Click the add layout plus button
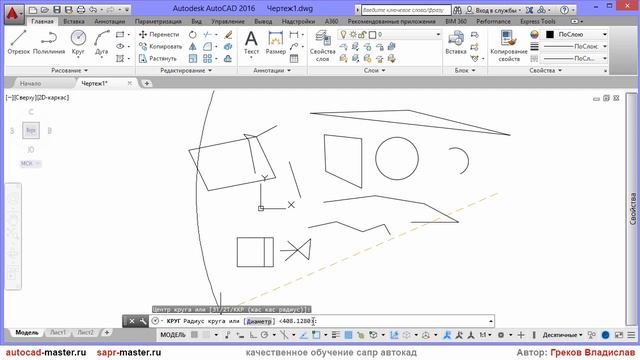The height and width of the screenshot is (360, 640). 107,333
